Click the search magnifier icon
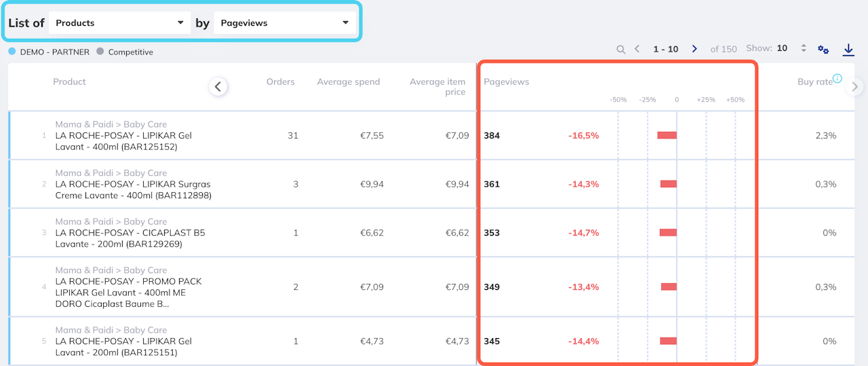Viewport: 868px width, 366px height. click(620, 50)
